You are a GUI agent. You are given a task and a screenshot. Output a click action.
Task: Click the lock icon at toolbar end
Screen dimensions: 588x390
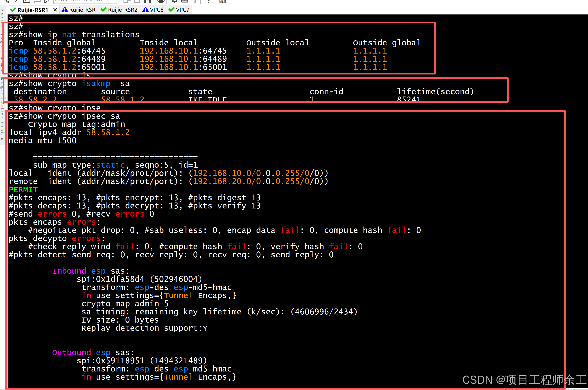click(x=222, y=1)
